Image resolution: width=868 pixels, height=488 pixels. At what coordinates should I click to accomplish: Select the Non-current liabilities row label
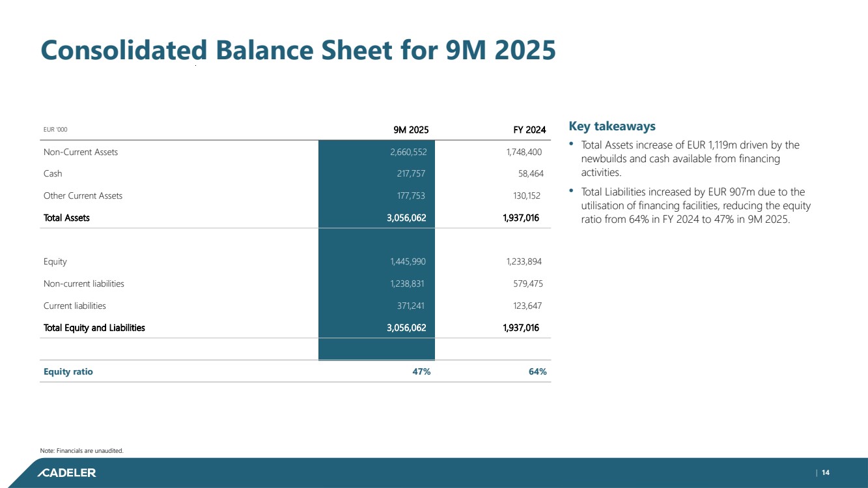tap(83, 283)
